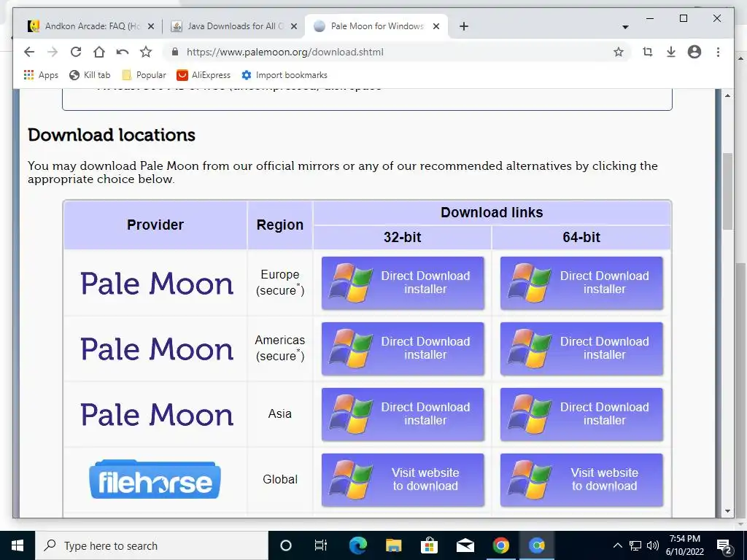Click the star icon left of address bar
The image size is (747, 560).
(x=146, y=52)
